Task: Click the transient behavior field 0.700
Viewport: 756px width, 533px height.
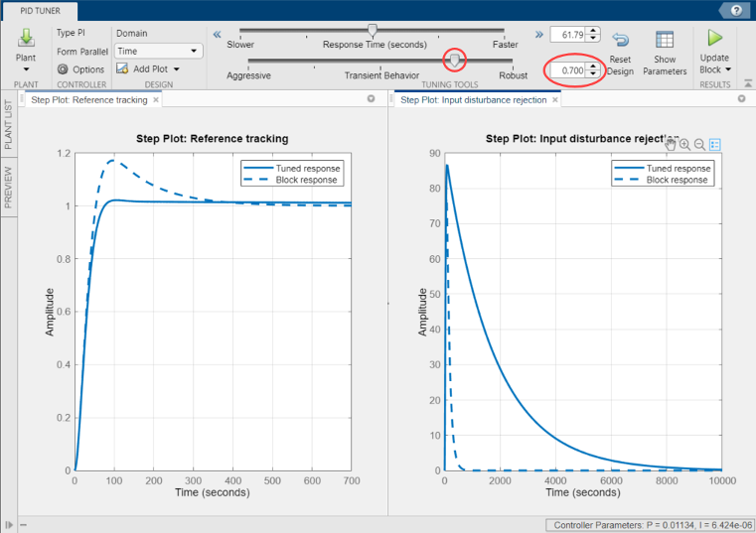Action: coord(568,70)
